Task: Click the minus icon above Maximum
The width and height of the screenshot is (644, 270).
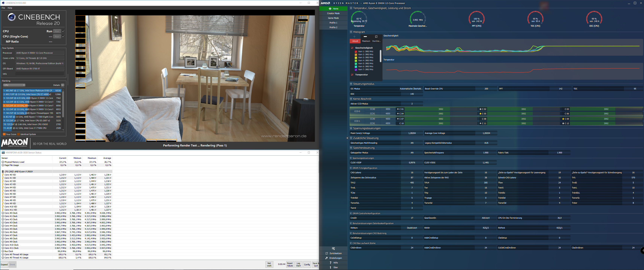Action: pos(365,37)
